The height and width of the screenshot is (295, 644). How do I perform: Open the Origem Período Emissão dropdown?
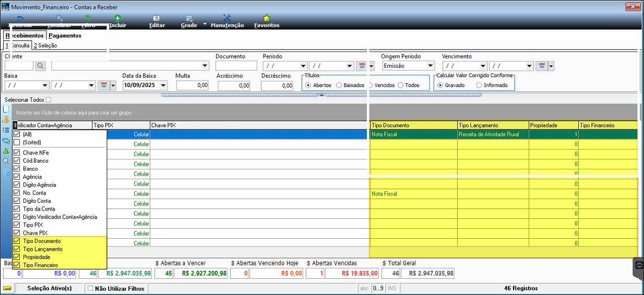430,66
